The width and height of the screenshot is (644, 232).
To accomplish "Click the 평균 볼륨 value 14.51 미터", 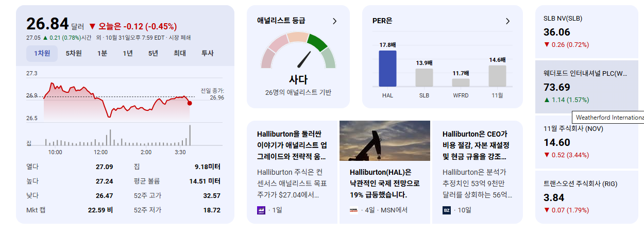I will pyautogui.click(x=205, y=181).
